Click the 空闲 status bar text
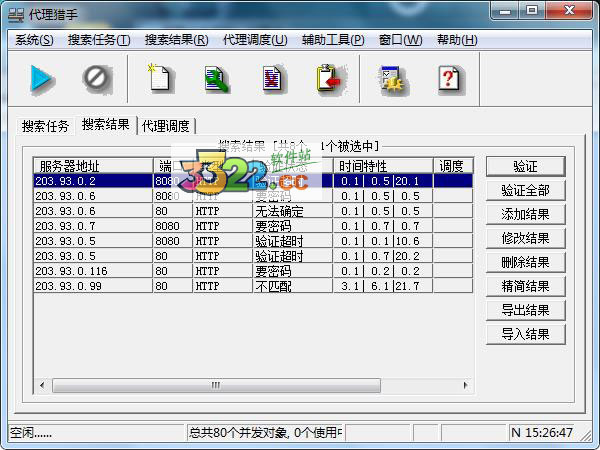Image resolution: width=600 pixels, height=450 pixels. (x=31, y=433)
